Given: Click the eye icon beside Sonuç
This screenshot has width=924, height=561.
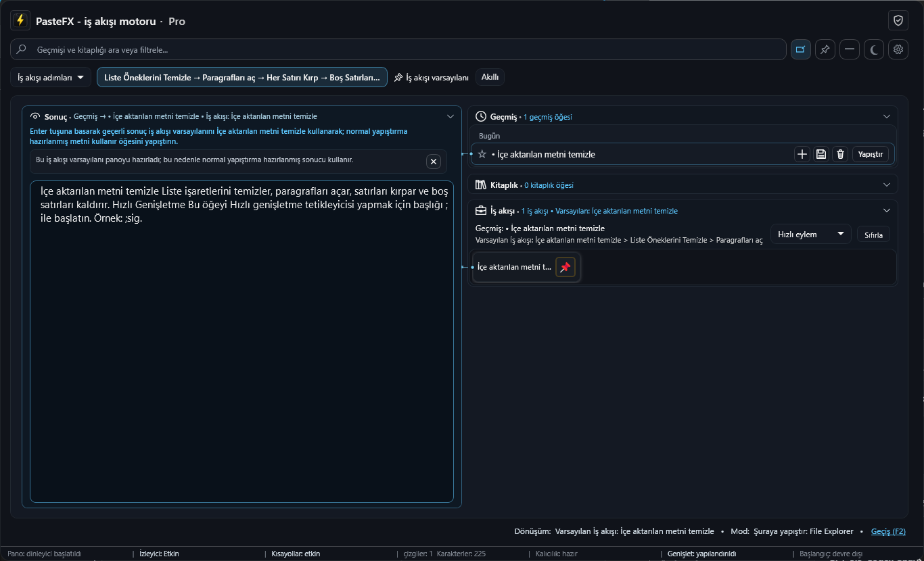Looking at the screenshot, I should click(x=36, y=116).
